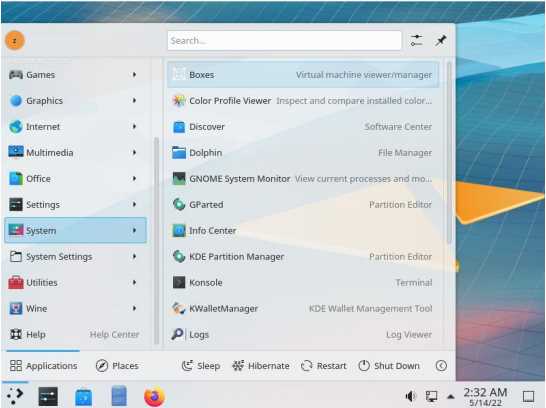Viewport: 546px width, 408px height.
Task: Launch Dolphin file manager icon
Action: tap(179, 152)
